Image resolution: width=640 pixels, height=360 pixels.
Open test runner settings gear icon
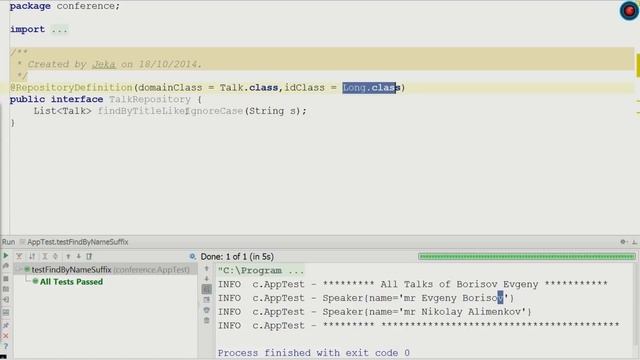pyautogui.click(x=192, y=256)
